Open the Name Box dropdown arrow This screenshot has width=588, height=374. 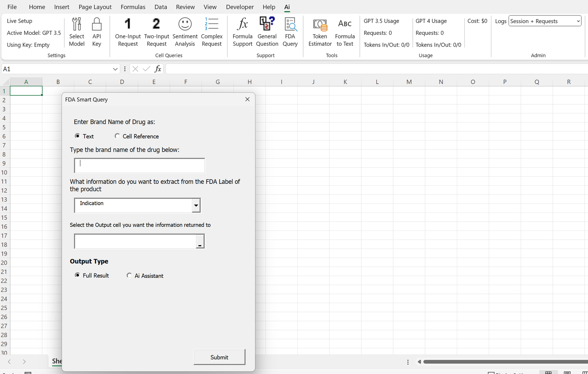[115, 69]
